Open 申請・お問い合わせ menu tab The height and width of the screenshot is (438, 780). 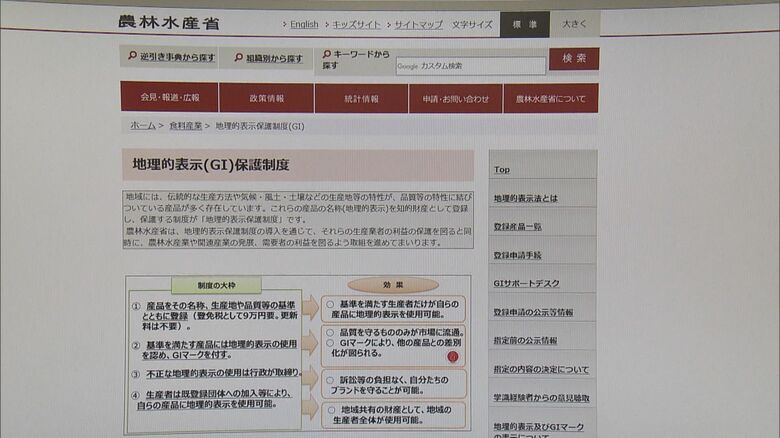pos(456,98)
